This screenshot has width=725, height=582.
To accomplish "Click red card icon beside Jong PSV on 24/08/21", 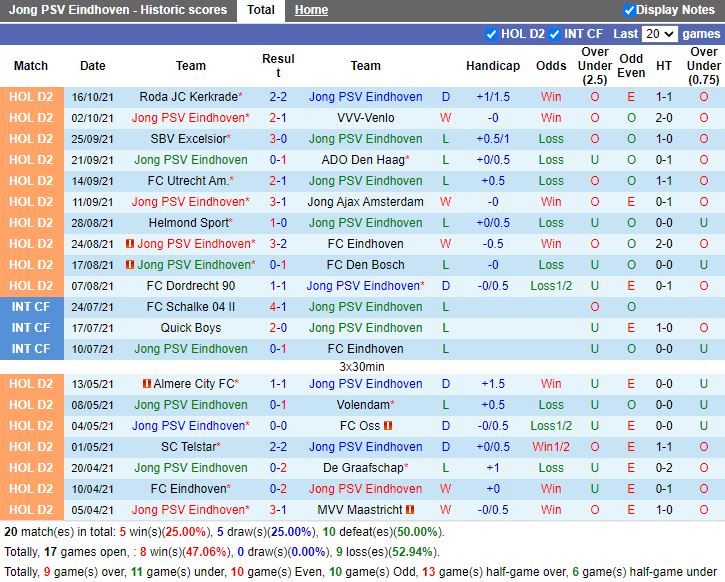I will click(130, 244).
